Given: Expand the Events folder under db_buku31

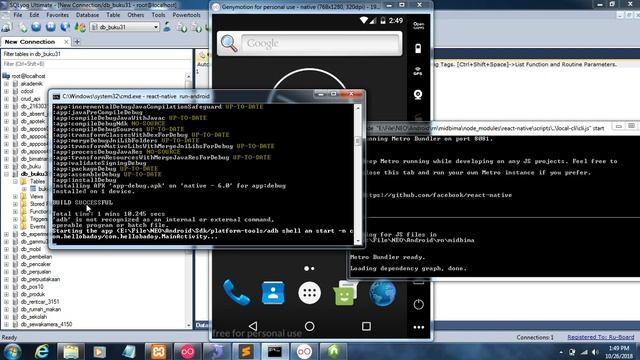Looking at the screenshot, I should click(x=16, y=227).
